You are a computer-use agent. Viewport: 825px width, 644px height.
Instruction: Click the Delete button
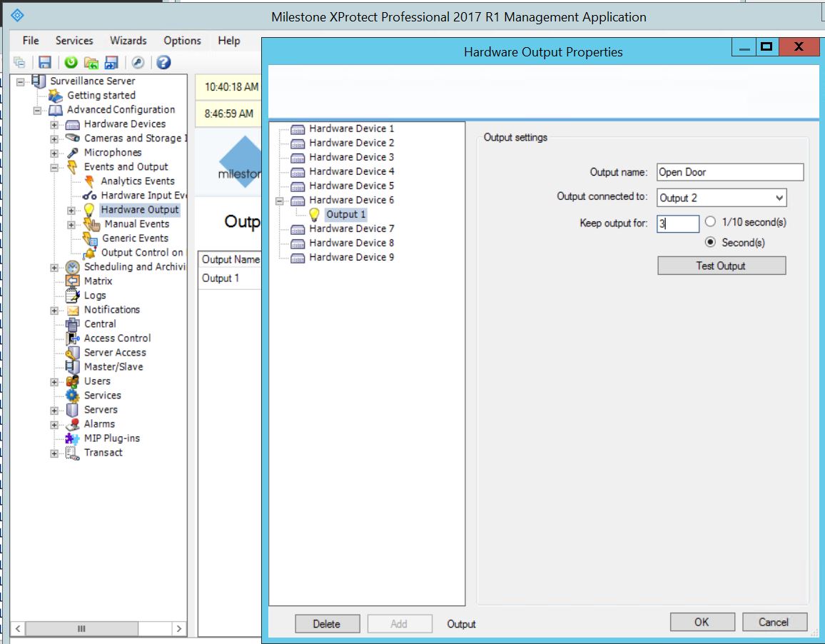[x=328, y=624]
